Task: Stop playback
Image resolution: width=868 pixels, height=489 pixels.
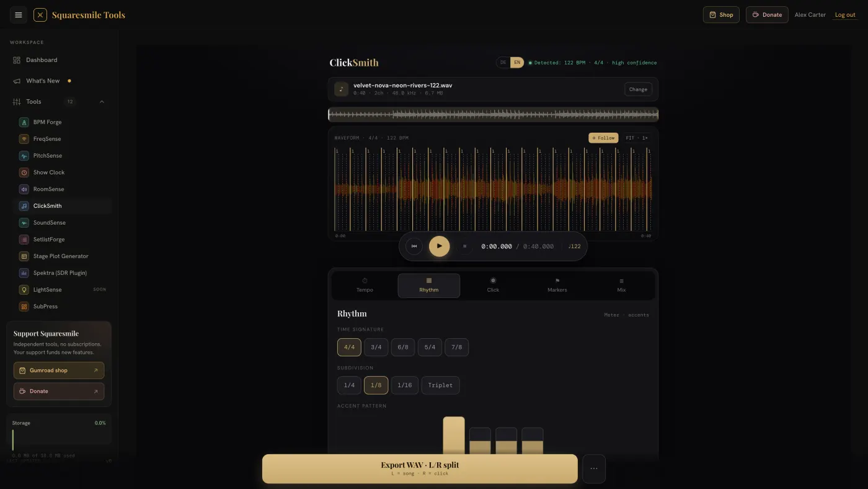Action: click(x=465, y=246)
